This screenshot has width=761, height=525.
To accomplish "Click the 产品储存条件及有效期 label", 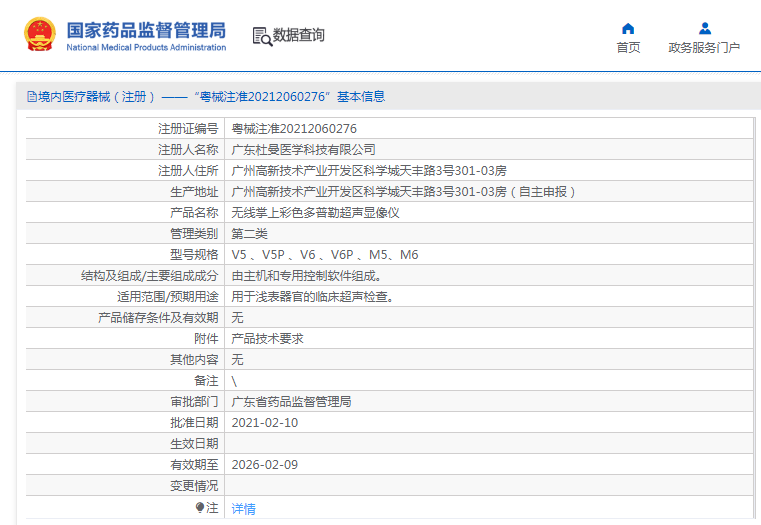I will pyautogui.click(x=158, y=318).
